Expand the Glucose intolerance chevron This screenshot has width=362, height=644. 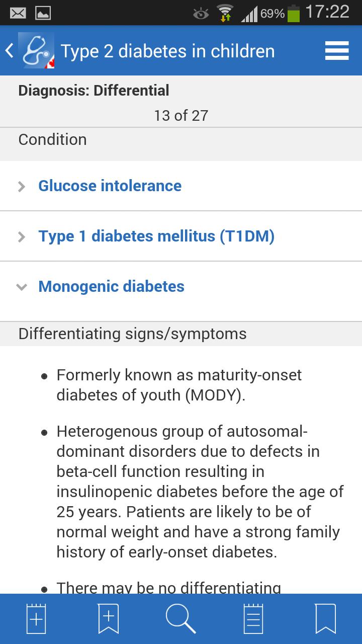coord(21,187)
